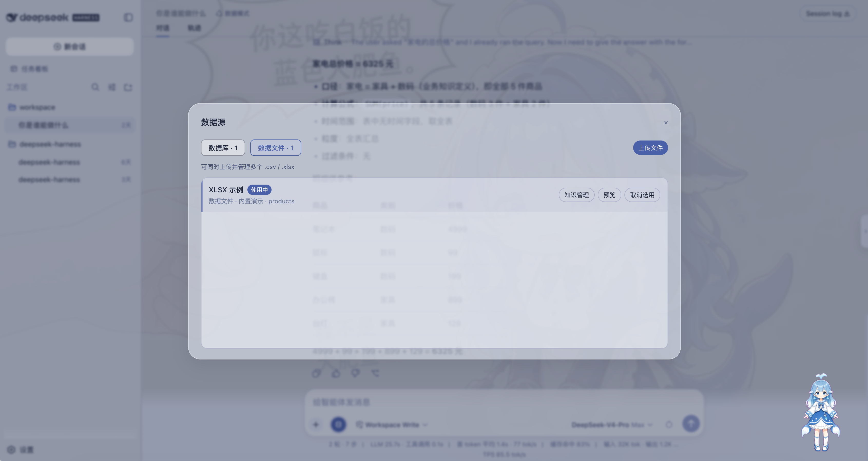Click the add workspace folder icon
The width and height of the screenshot is (868, 461).
point(128,87)
